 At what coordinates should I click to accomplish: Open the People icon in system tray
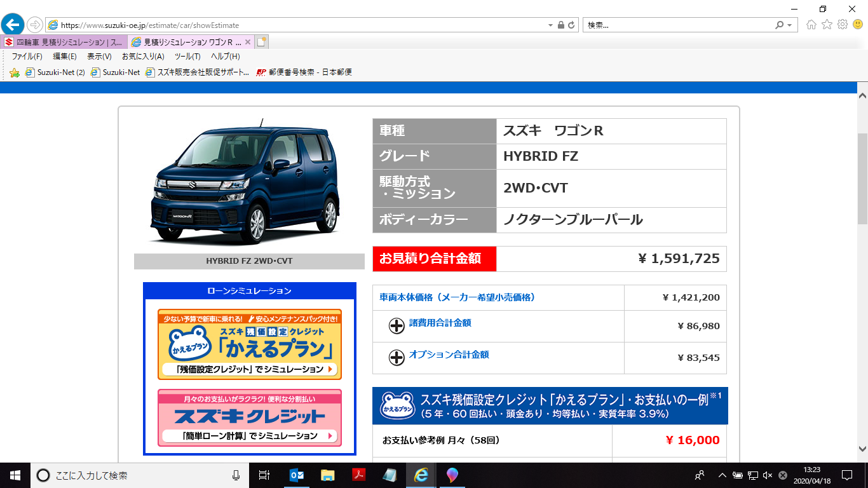(700, 475)
